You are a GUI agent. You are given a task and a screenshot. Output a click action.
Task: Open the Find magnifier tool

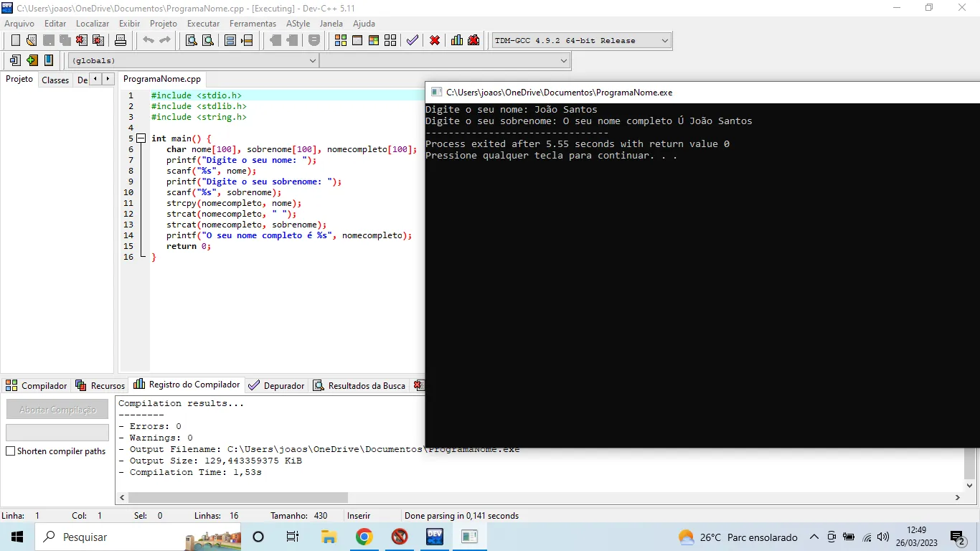coord(191,40)
